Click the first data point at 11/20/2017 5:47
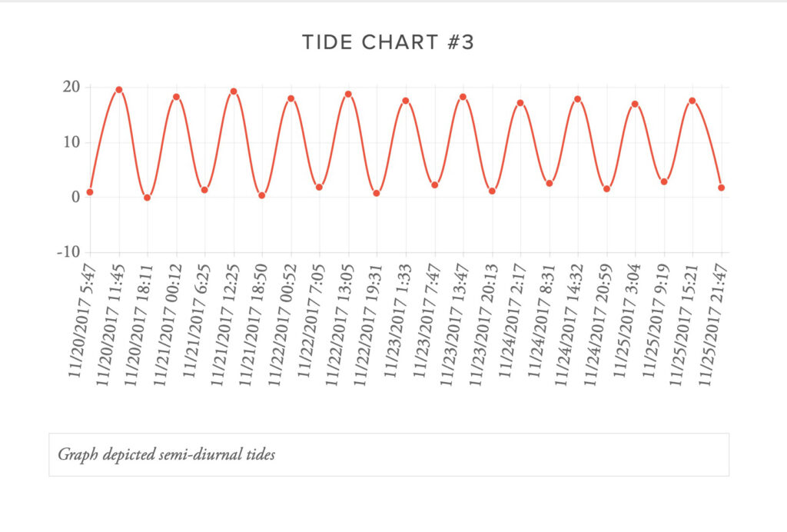Screen dimensions: 787x532 click(x=90, y=192)
